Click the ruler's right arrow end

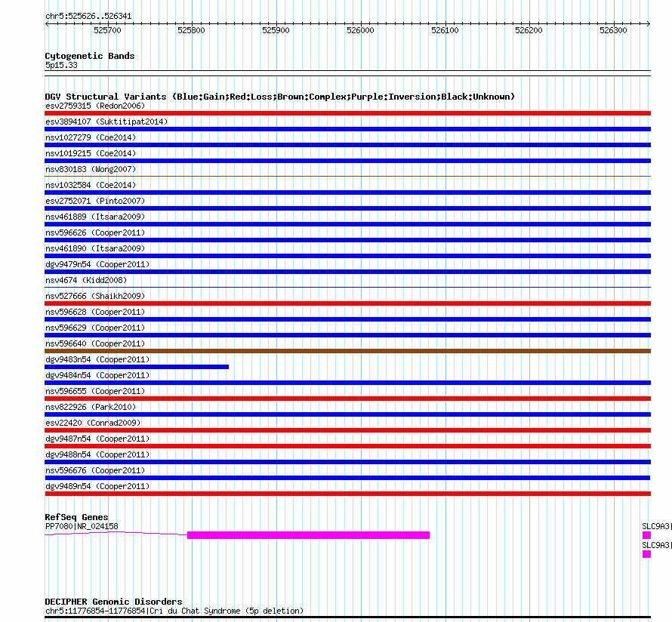click(x=649, y=23)
